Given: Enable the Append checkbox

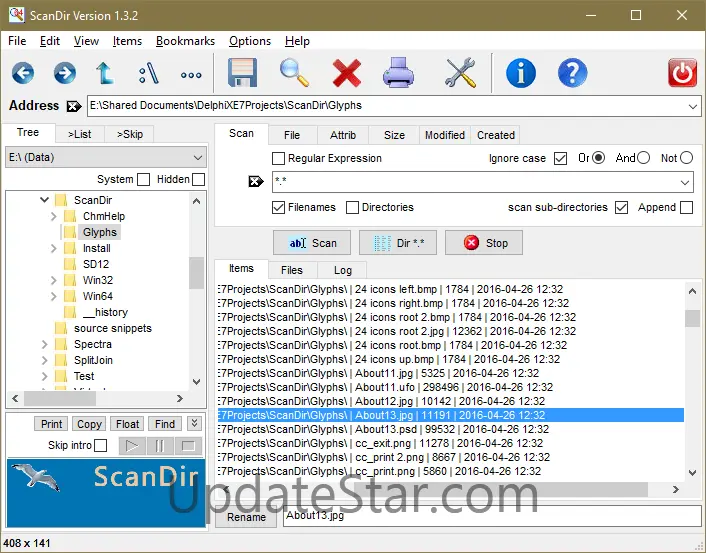Looking at the screenshot, I should [686, 208].
